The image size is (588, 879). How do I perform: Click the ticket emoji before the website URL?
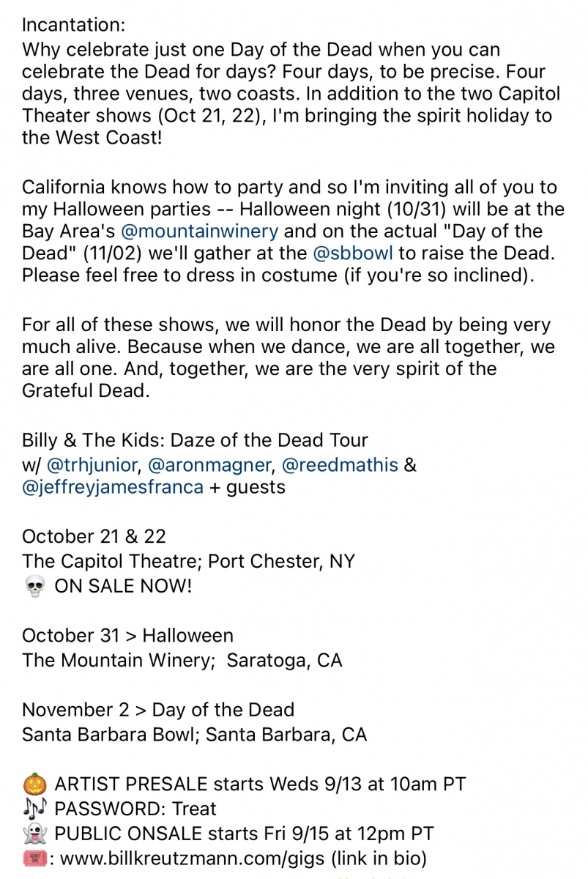[x=34, y=858]
